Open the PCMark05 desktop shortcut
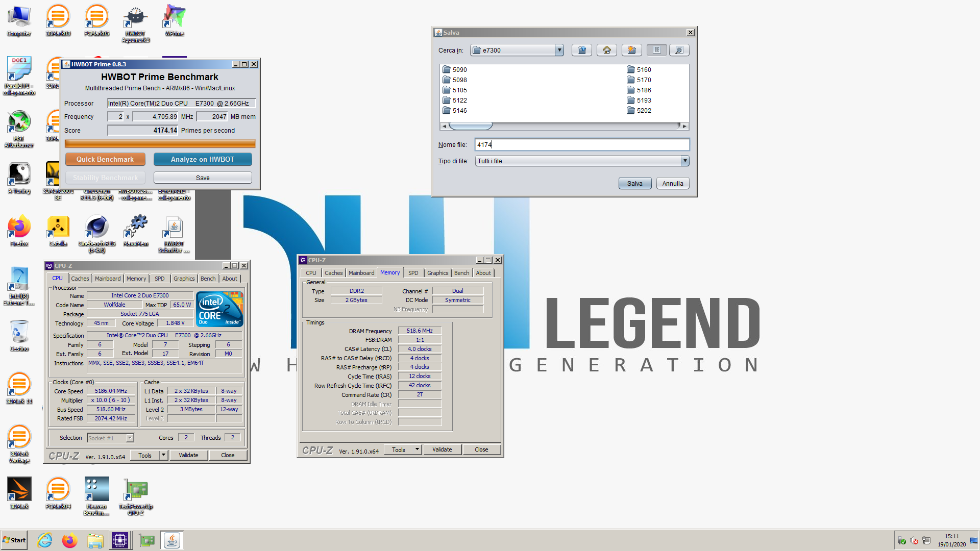This screenshot has width=980, height=551. (x=96, y=20)
